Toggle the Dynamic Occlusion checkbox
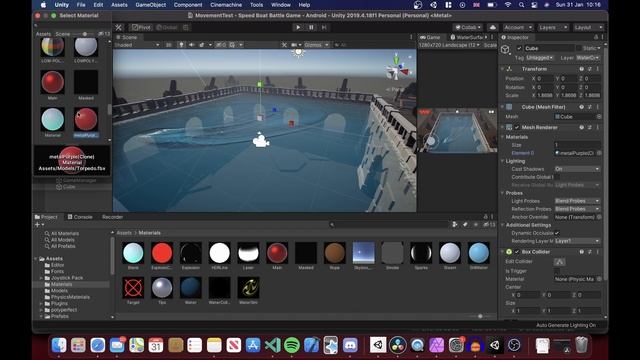The height and width of the screenshot is (360, 640). (x=557, y=233)
